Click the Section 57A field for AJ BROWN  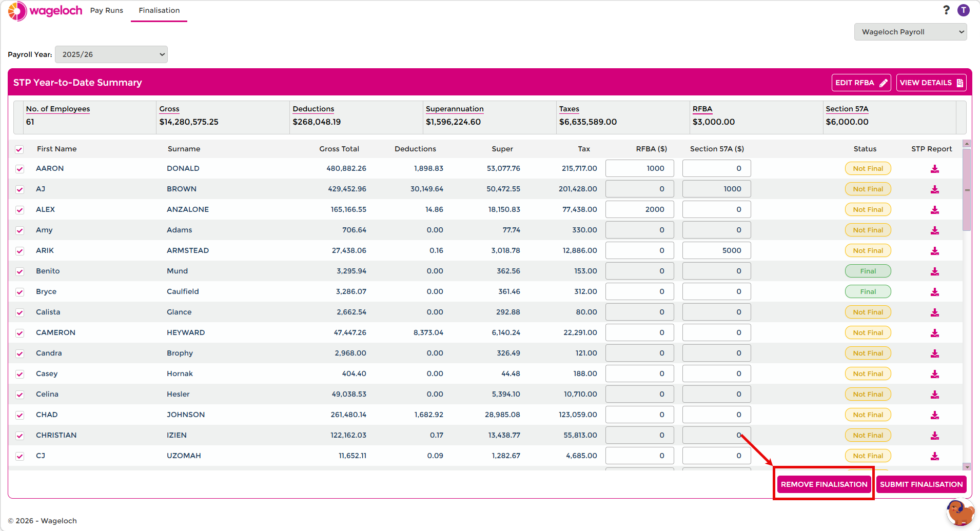pos(717,189)
